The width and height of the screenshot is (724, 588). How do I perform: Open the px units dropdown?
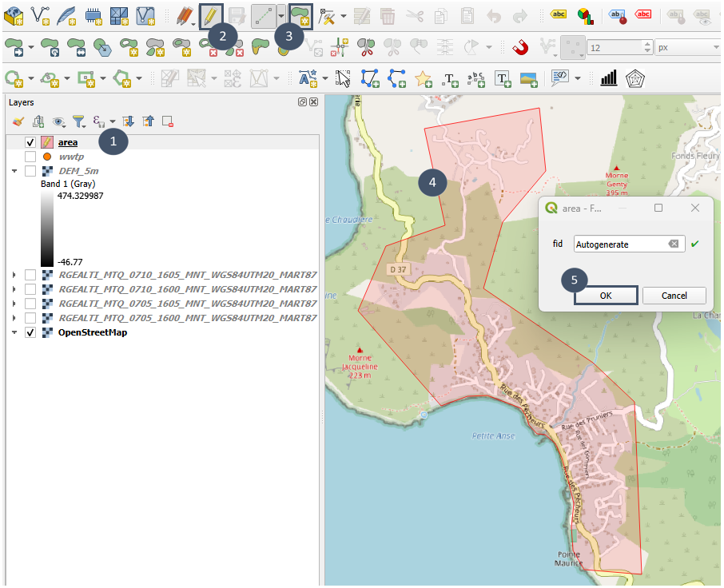[686, 48]
